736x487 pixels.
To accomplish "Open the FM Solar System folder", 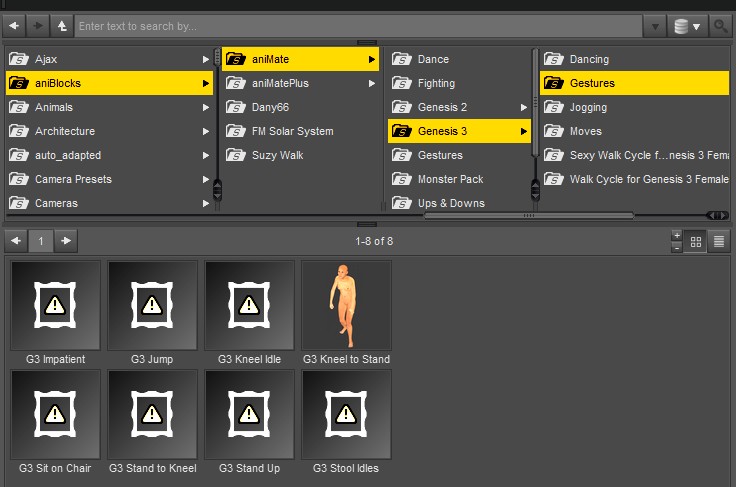I will tap(300, 131).
